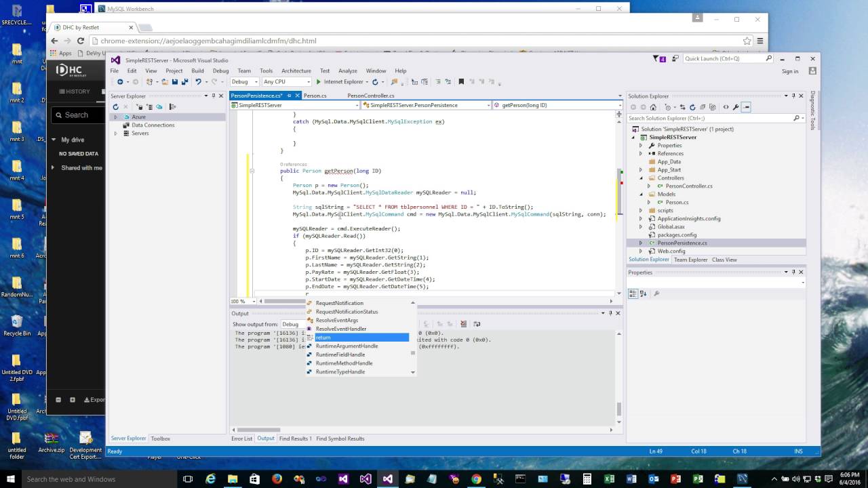
Task: Switch to the Person.cs tab
Action: point(315,96)
